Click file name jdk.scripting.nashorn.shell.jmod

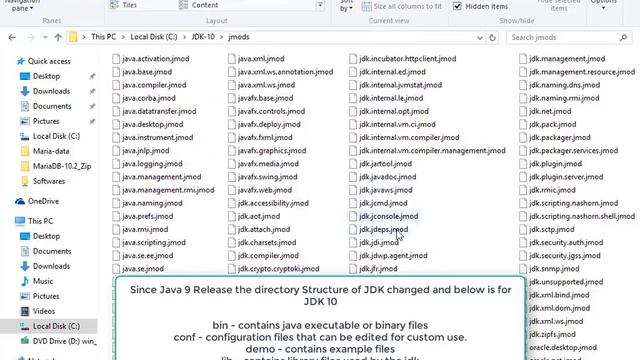[x=582, y=216]
